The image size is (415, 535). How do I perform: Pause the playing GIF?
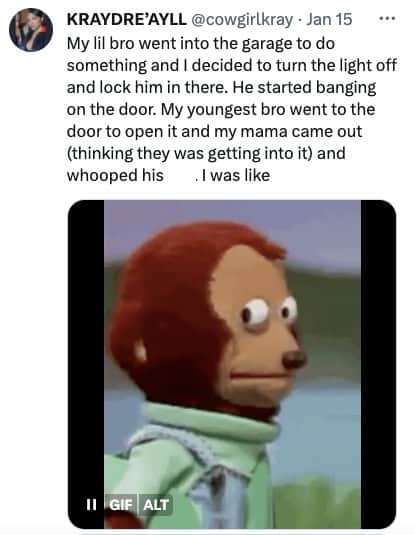(91, 504)
